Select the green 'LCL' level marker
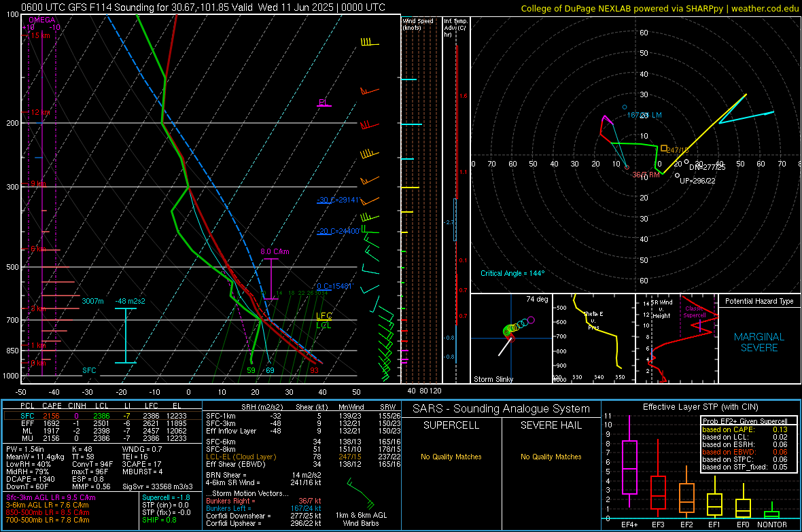This screenshot has height=532, width=802. [x=324, y=325]
